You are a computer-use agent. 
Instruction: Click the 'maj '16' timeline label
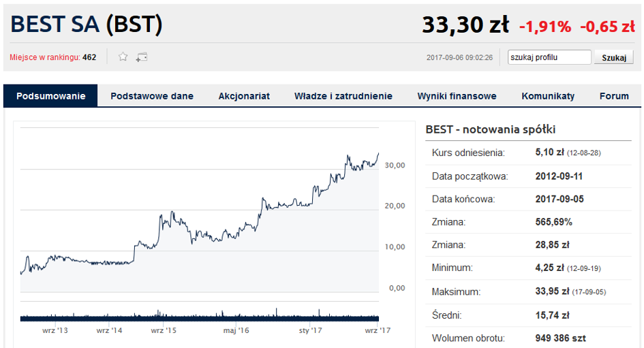[236, 330]
